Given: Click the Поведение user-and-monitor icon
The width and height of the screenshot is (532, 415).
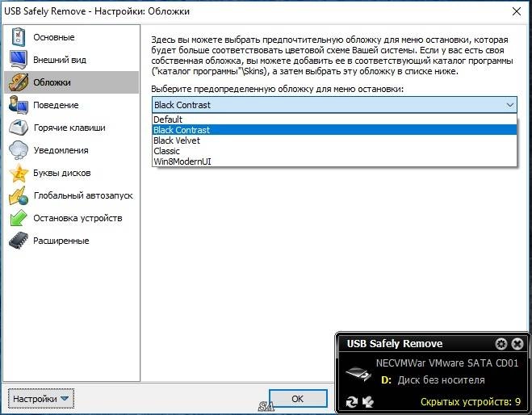Looking at the screenshot, I should click(x=19, y=105).
